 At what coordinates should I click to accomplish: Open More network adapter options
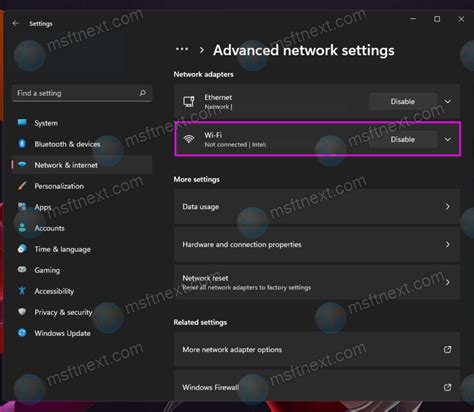[317, 349]
